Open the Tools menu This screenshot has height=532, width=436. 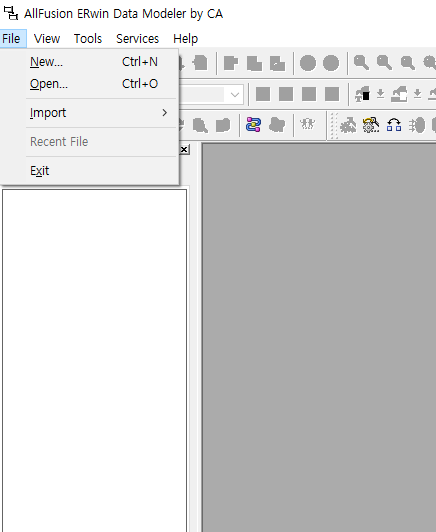pyautogui.click(x=88, y=39)
